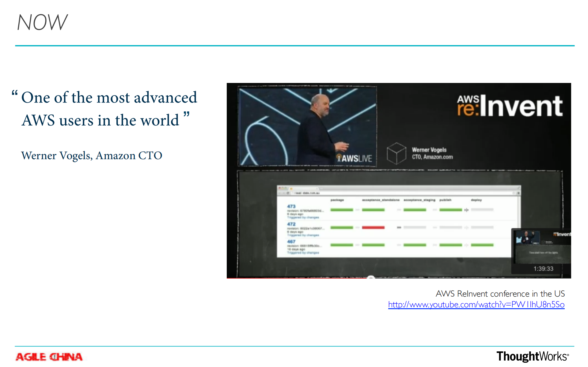
Task: Click the cube icon beside Werner Vogels
Action: (x=396, y=153)
